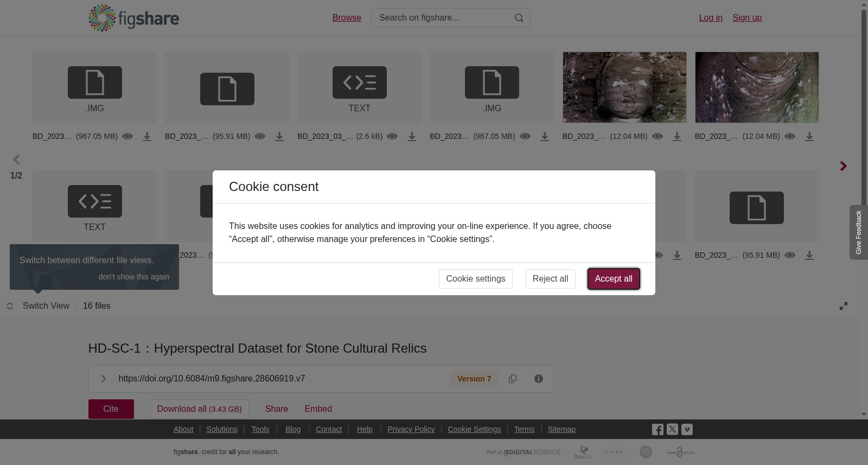This screenshot has width=868, height=465.
Task: Open version info via the info icon
Action: pos(539,379)
